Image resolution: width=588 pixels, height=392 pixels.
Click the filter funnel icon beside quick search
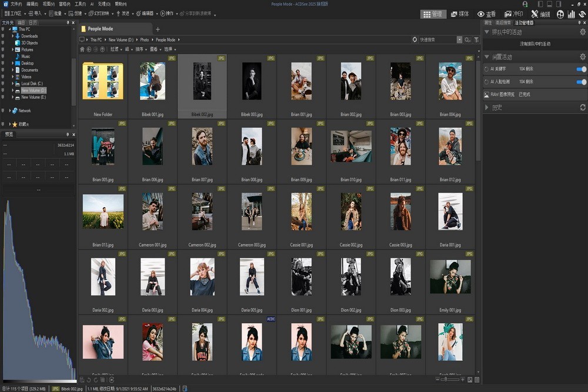(x=476, y=40)
